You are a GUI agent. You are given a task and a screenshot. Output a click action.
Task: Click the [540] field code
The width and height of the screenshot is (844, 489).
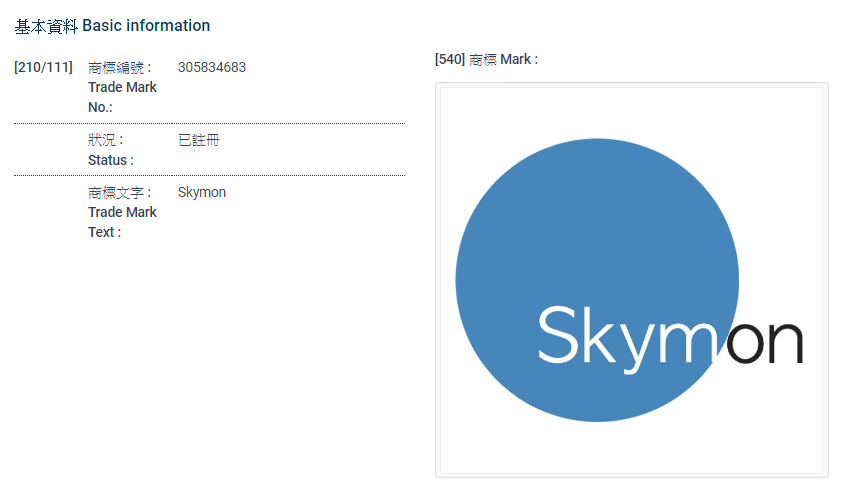450,60
